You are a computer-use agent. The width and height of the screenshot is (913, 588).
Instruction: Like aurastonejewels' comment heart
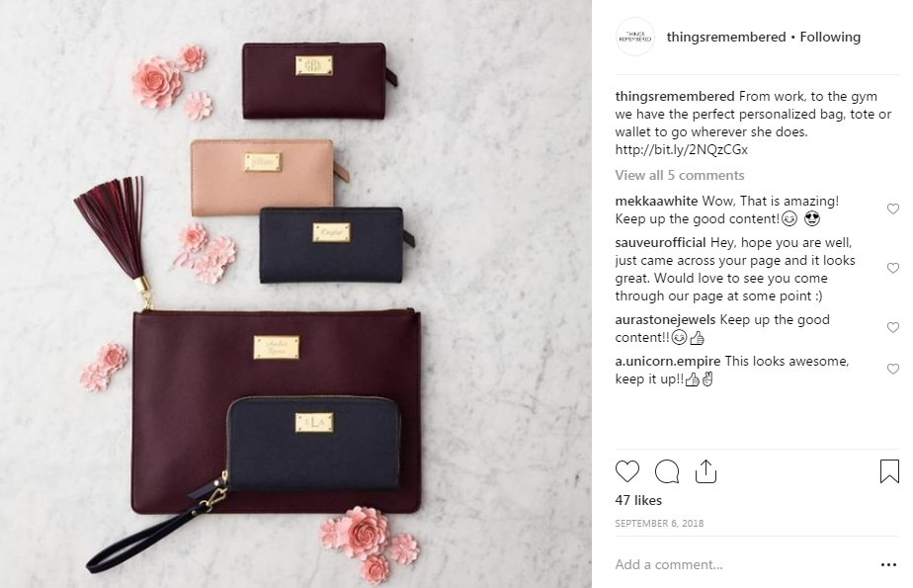892,327
